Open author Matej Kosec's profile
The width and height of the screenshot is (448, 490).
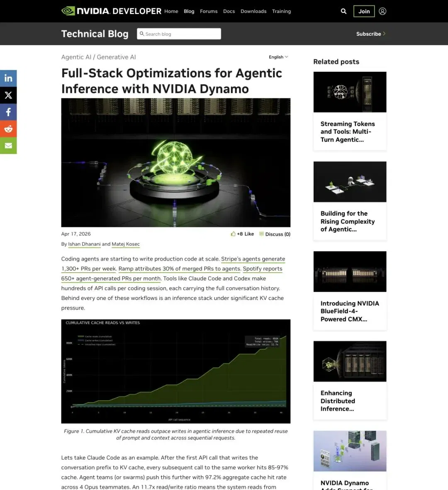[x=126, y=244]
